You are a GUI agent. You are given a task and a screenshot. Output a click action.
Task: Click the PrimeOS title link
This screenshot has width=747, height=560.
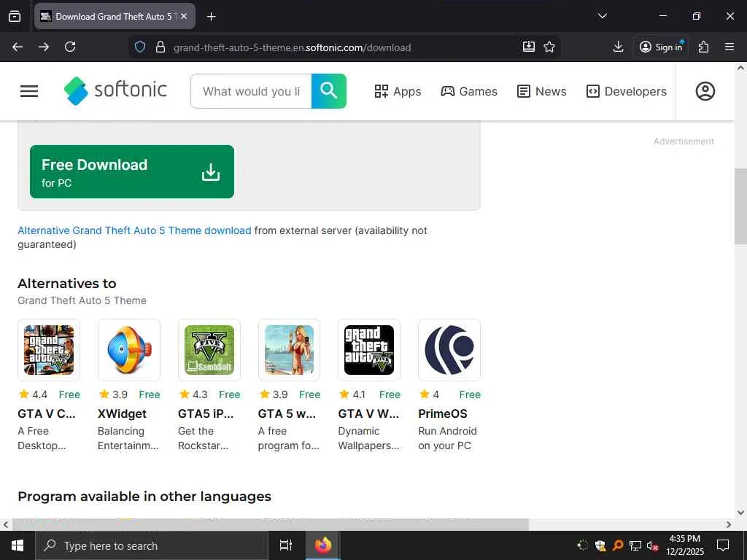pos(443,414)
